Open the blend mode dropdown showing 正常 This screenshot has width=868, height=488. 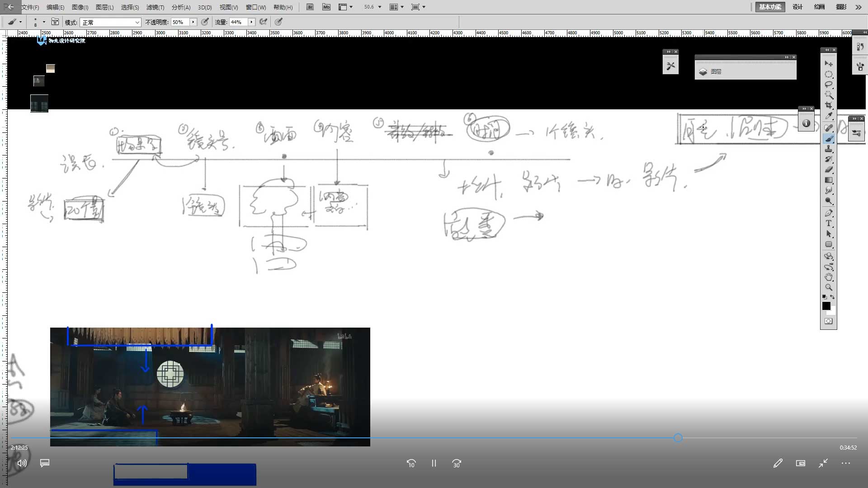pyautogui.click(x=110, y=22)
